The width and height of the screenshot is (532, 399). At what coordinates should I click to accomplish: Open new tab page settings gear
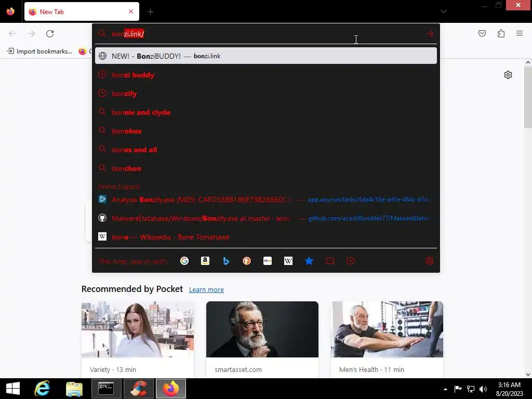(x=508, y=75)
